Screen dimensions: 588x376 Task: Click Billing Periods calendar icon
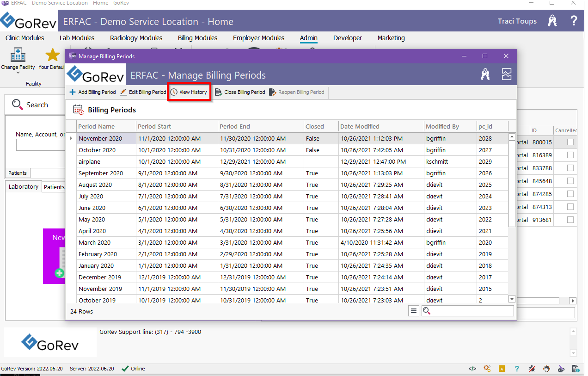click(x=78, y=110)
